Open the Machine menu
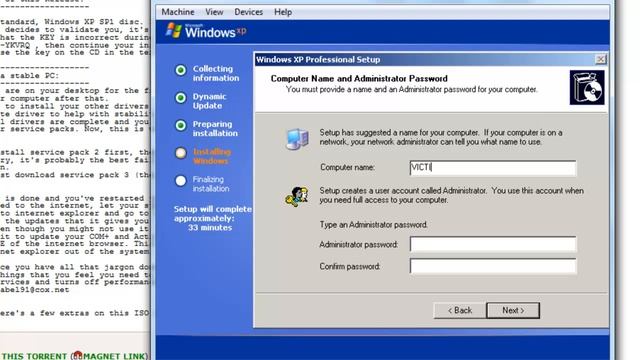Image resolution: width=640 pixels, height=360 pixels. click(178, 12)
